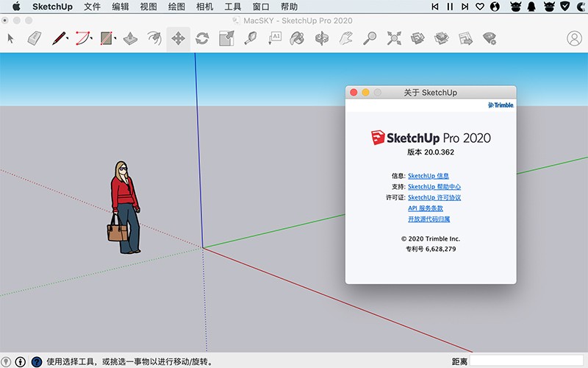Viewport: 588px width, 368px height.
Task: Open the SketchUp 帮助中心 link
Action: (434, 187)
